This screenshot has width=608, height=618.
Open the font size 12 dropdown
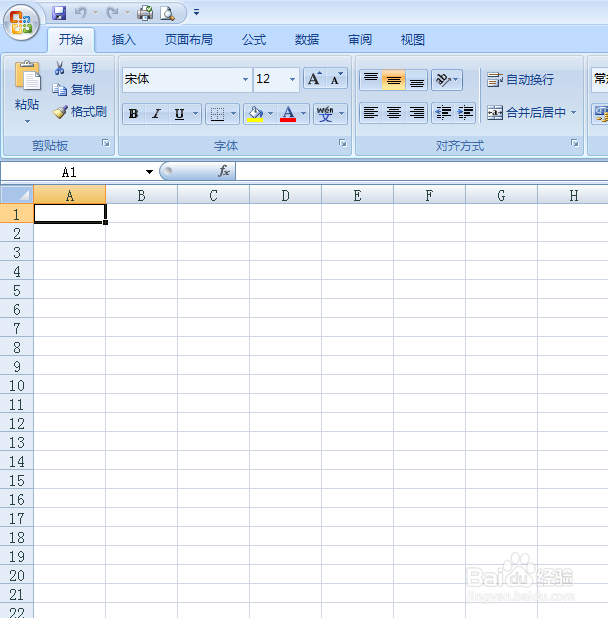point(292,80)
